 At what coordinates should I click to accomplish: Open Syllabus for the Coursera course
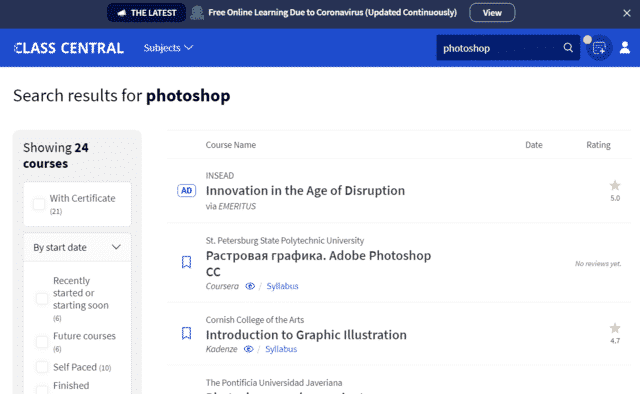pyautogui.click(x=282, y=286)
